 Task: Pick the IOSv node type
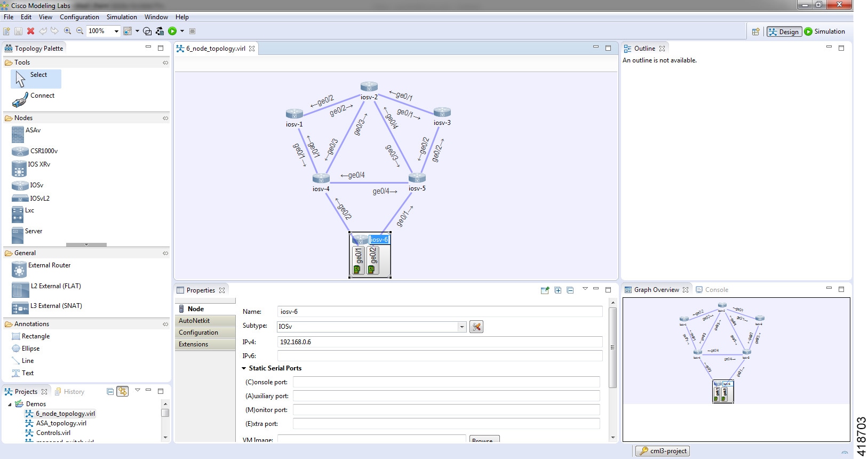[x=28, y=185]
